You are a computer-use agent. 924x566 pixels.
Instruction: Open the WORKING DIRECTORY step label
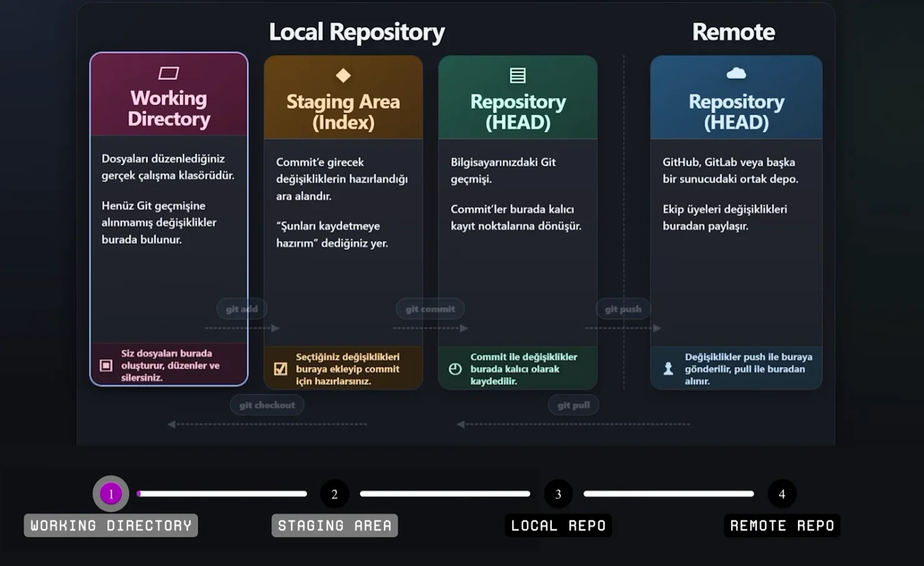111,525
